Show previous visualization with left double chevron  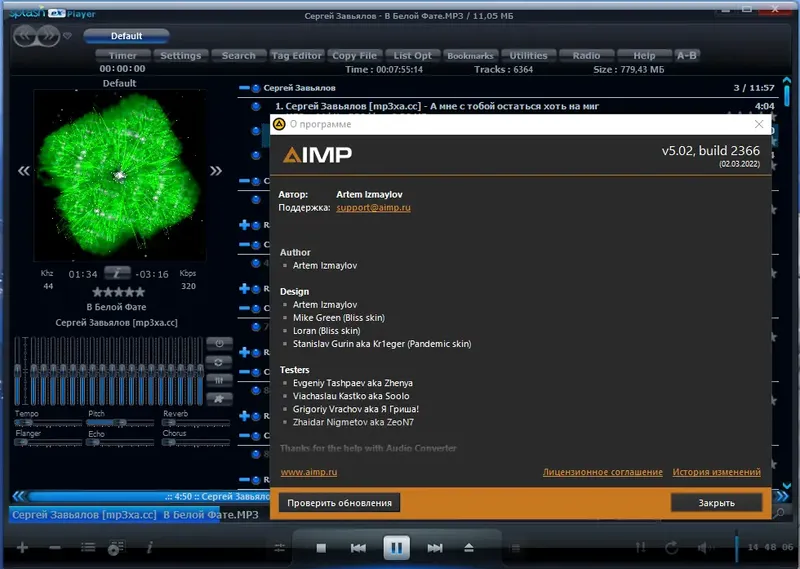pyautogui.click(x=23, y=171)
